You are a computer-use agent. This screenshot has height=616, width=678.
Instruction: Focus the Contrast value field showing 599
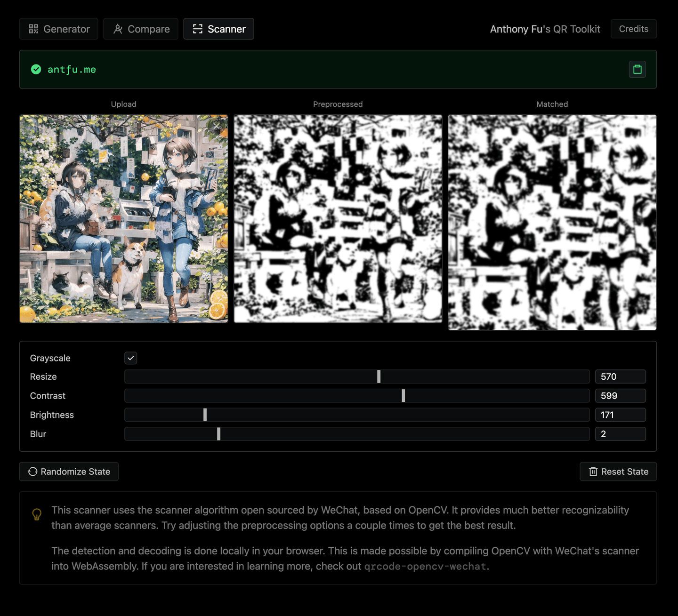point(620,396)
